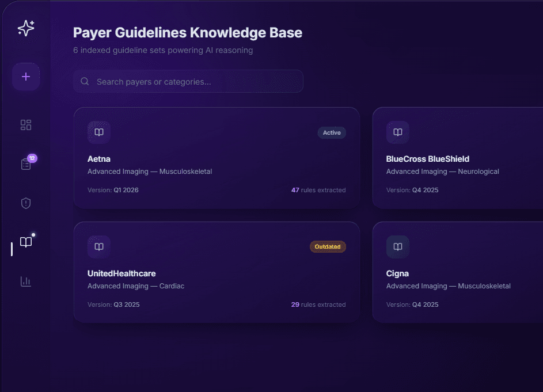Click Aetna 'Advanced Imaging — Musculoskeletal' text
This screenshot has height=392, width=543.
[x=150, y=172]
